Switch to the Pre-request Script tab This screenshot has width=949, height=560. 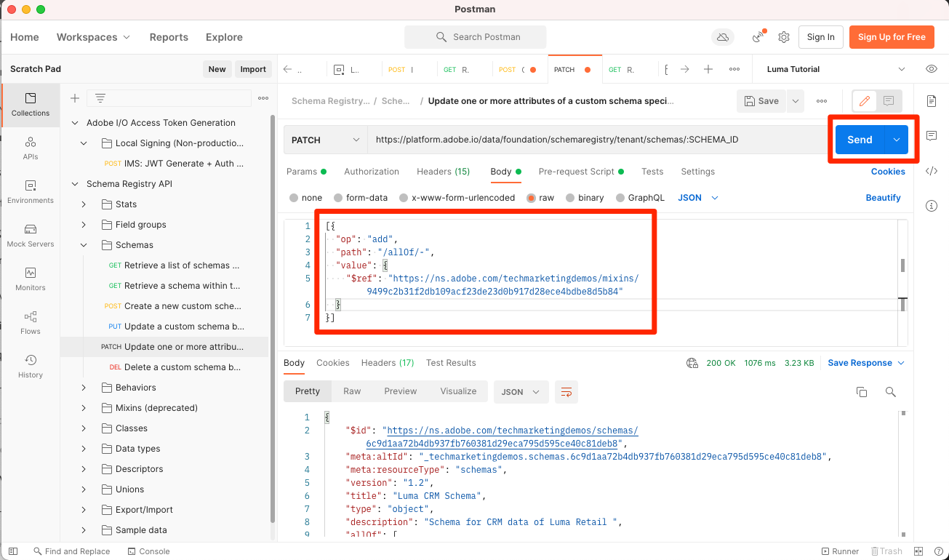point(581,172)
